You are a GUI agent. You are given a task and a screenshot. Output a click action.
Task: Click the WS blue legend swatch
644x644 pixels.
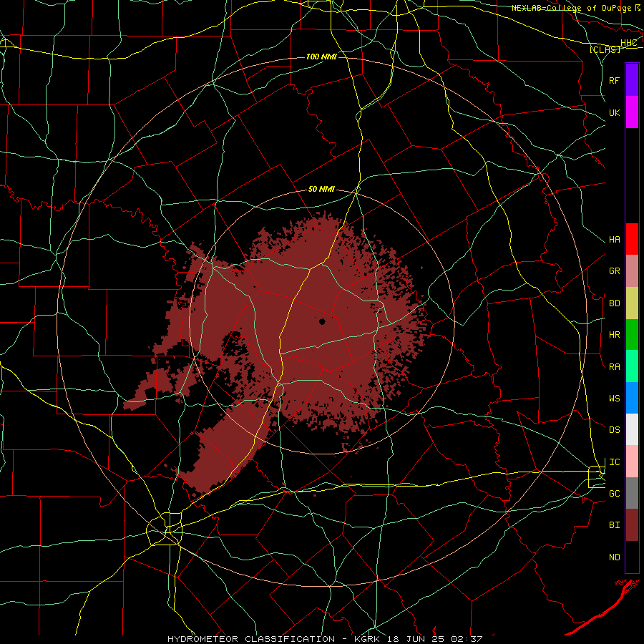click(632, 398)
